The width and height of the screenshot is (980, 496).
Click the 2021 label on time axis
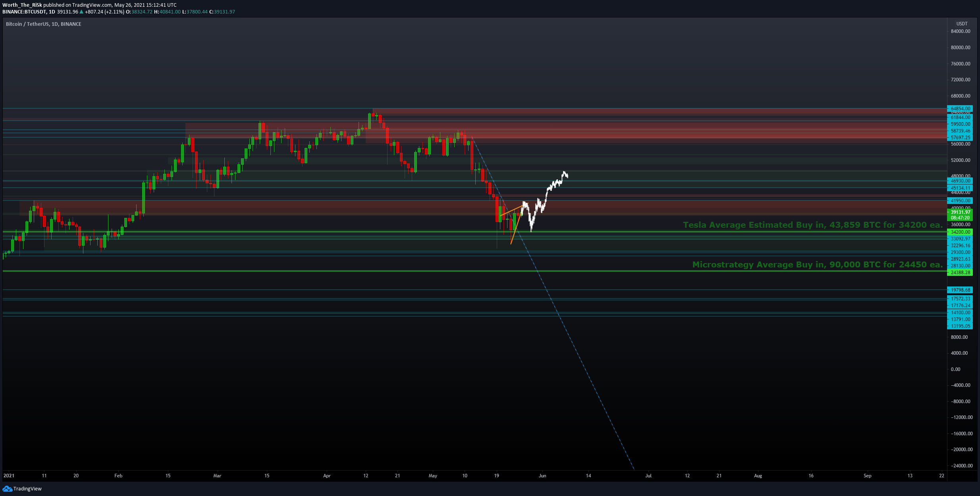9,476
